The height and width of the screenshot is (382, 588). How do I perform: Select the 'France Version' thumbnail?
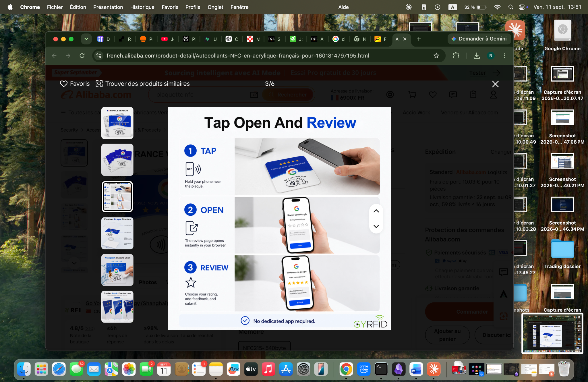(x=117, y=123)
